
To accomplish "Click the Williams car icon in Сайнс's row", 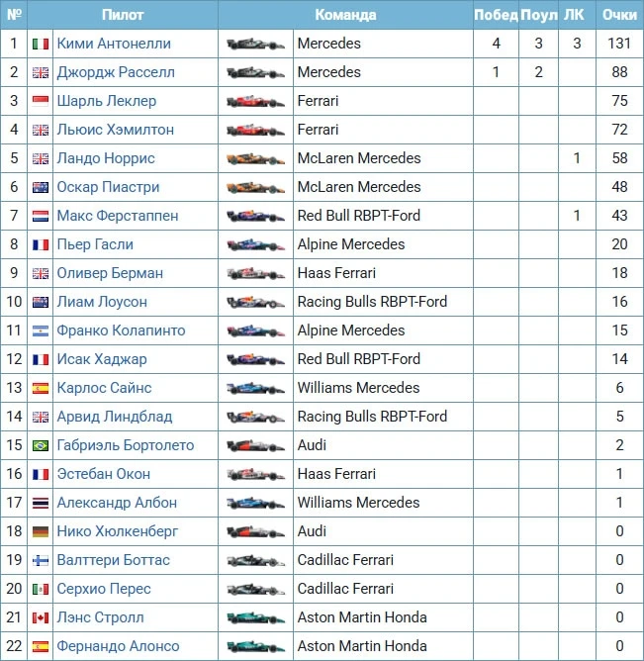I will tap(256, 388).
